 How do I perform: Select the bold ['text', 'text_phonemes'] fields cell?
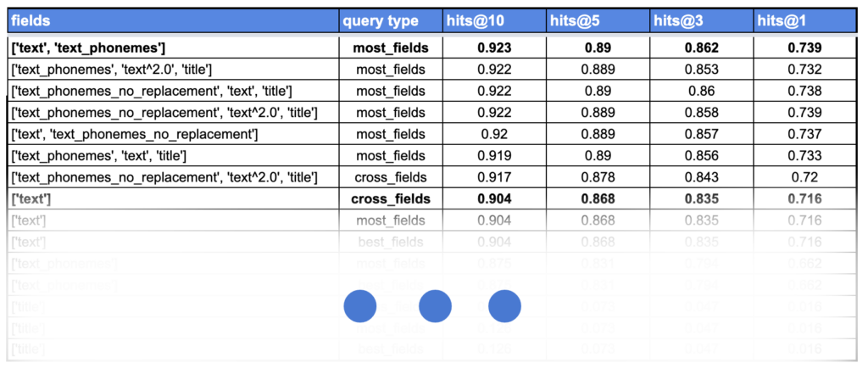tap(88, 48)
